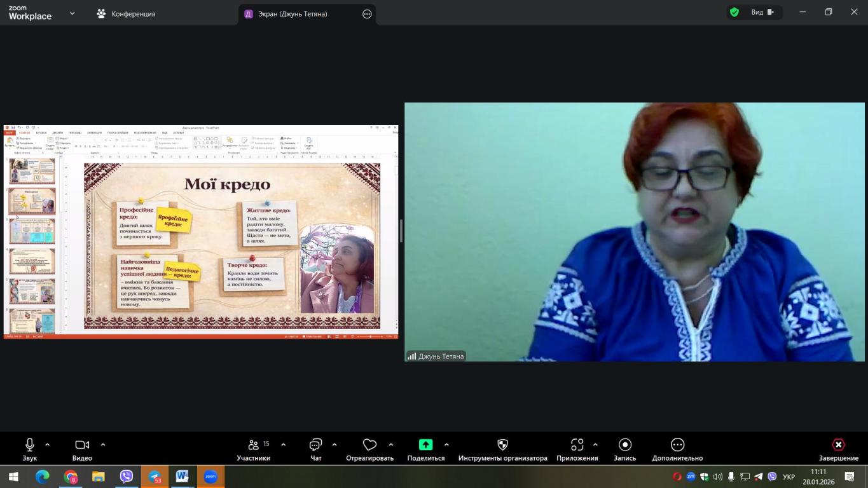Viewport: 868px width, 488px height.
Task: Click the green encryption shield icon
Action: tap(734, 12)
